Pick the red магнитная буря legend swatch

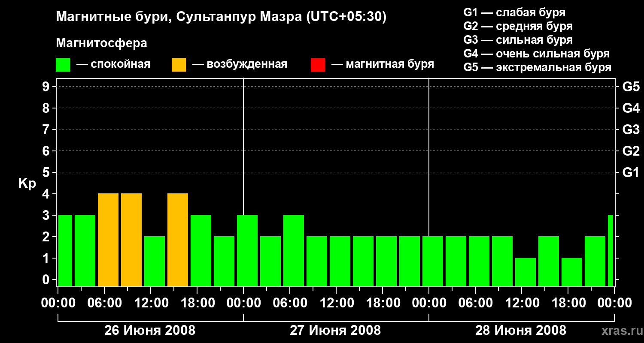click(318, 64)
